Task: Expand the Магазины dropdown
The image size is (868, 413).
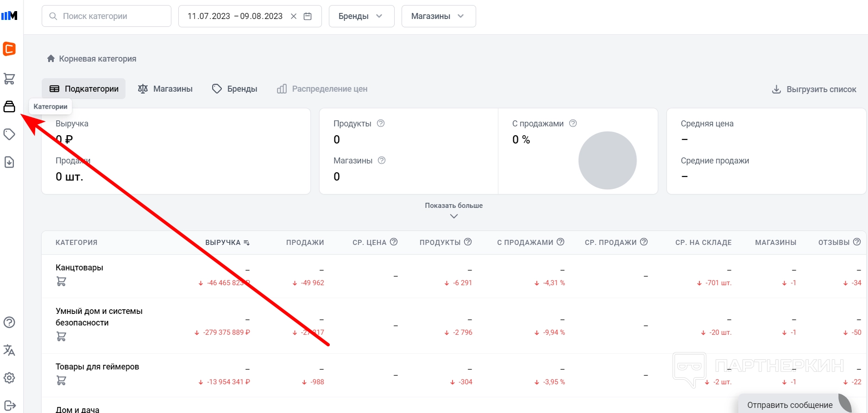Action: point(438,16)
